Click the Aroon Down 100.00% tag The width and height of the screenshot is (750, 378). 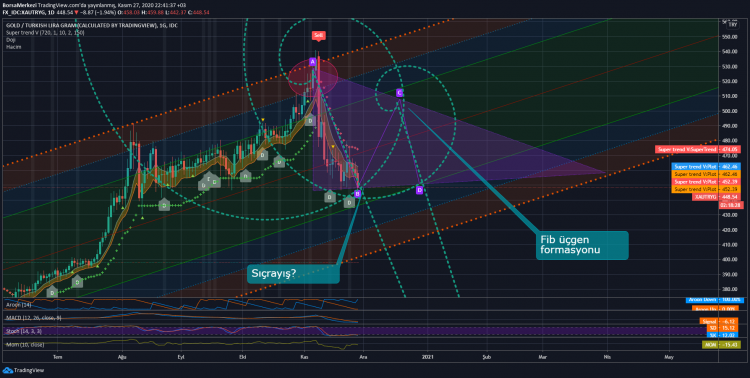tap(715, 300)
